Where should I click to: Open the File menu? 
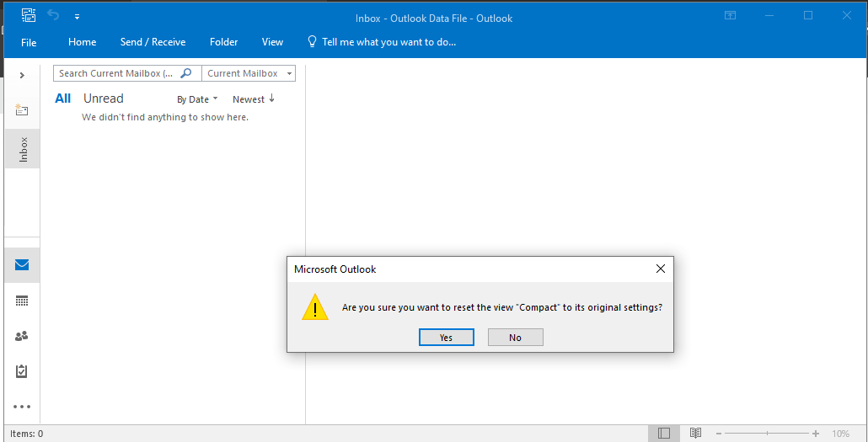[x=29, y=43]
